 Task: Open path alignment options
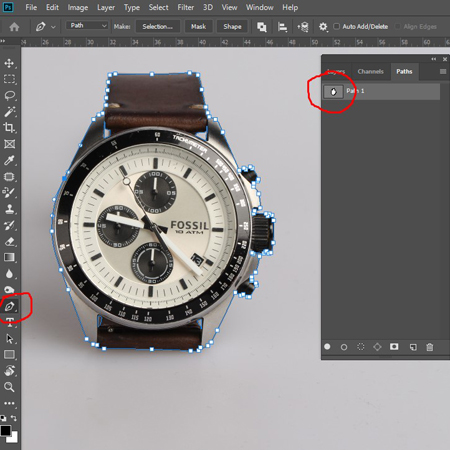click(282, 27)
